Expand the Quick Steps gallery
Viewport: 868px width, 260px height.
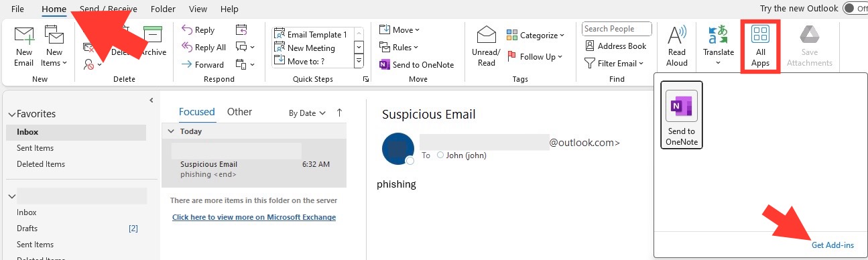point(359,62)
